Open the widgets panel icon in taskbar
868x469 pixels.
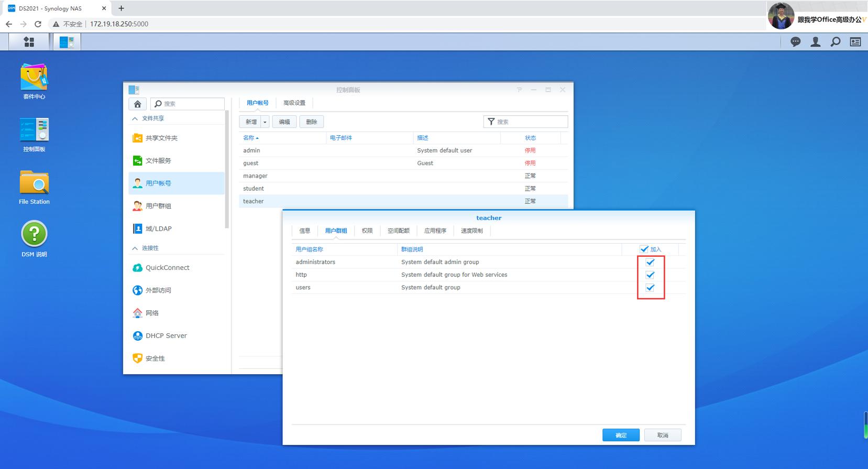coord(855,42)
